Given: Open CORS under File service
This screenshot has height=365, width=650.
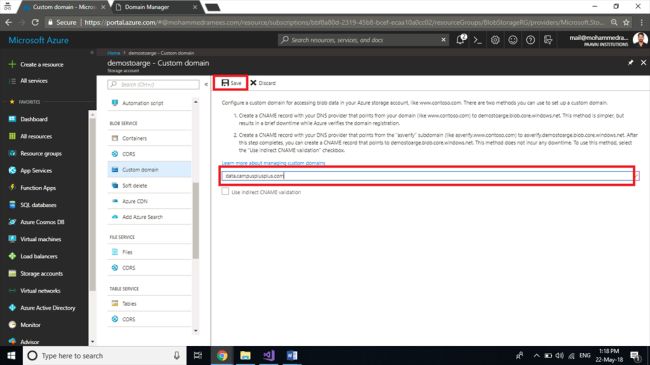Looking at the screenshot, I should tap(150, 268).
